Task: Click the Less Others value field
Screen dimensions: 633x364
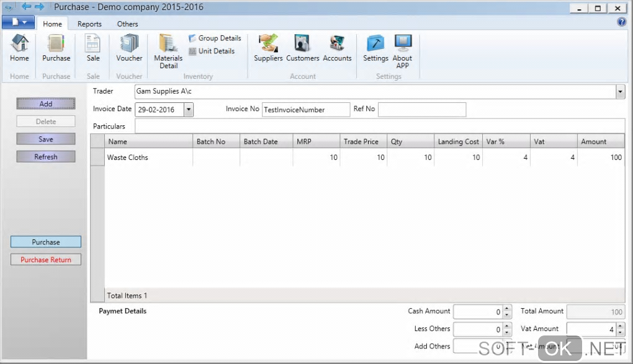Action: point(478,329)
